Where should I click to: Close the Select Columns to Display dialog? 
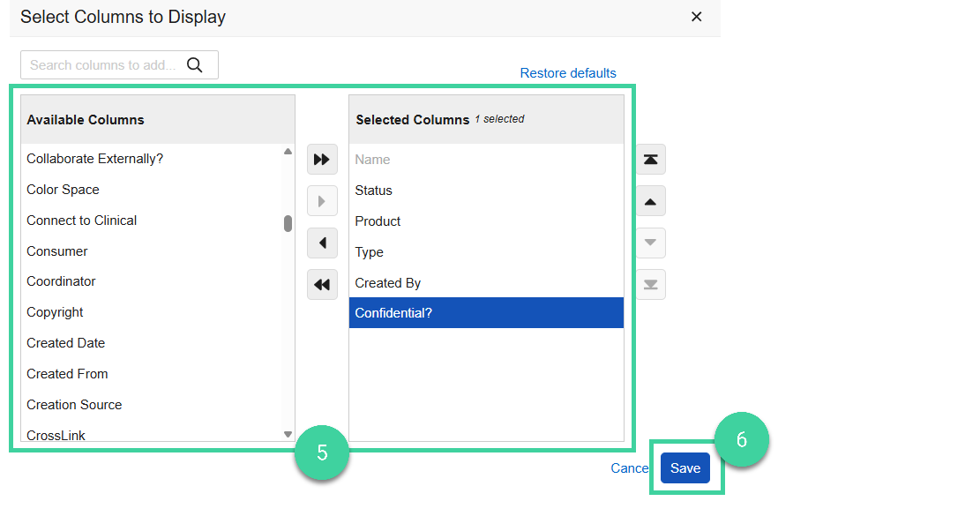(696, 17)
